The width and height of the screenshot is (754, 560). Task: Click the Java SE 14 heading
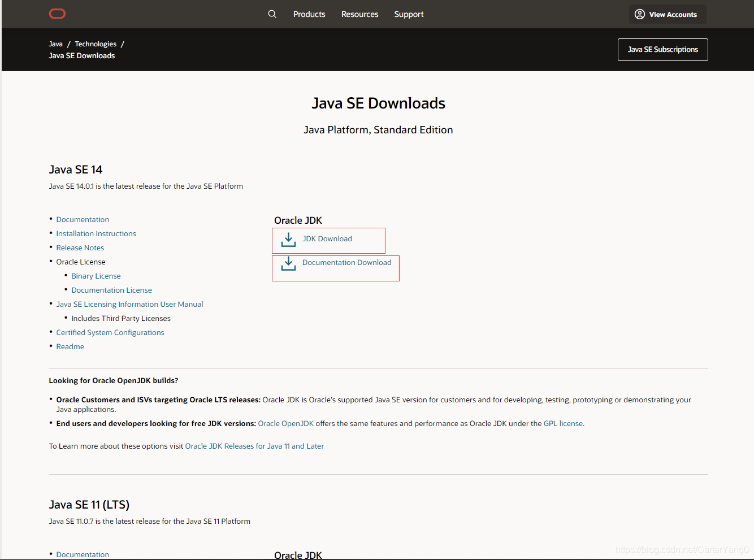[76, 170]
